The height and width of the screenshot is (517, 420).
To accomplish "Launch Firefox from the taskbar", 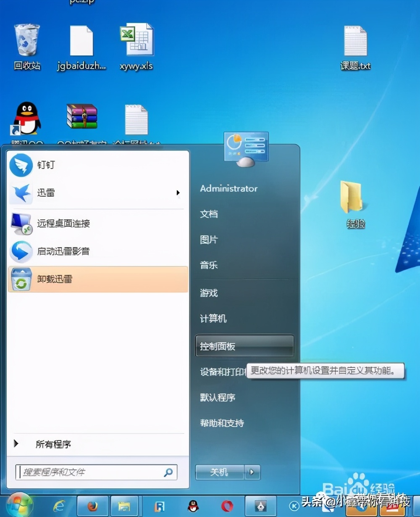I will 92,506.
